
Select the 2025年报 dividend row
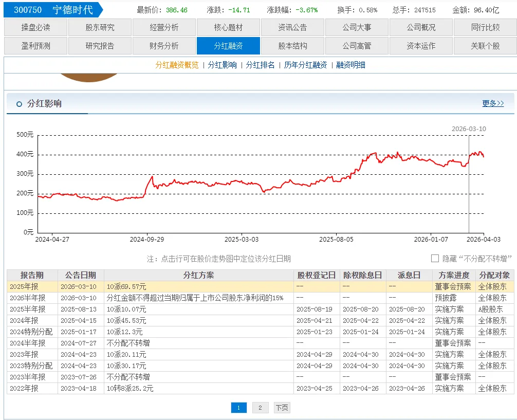coord(261,287)
